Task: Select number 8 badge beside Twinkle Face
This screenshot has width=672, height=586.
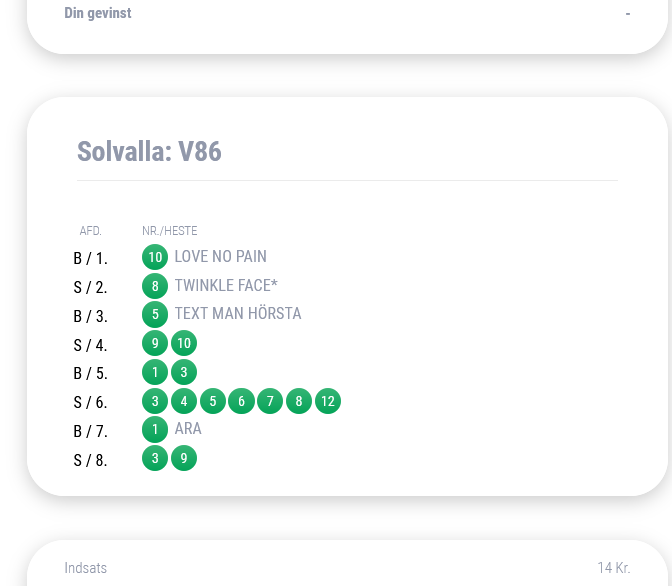Action: [x=155, y=285]
